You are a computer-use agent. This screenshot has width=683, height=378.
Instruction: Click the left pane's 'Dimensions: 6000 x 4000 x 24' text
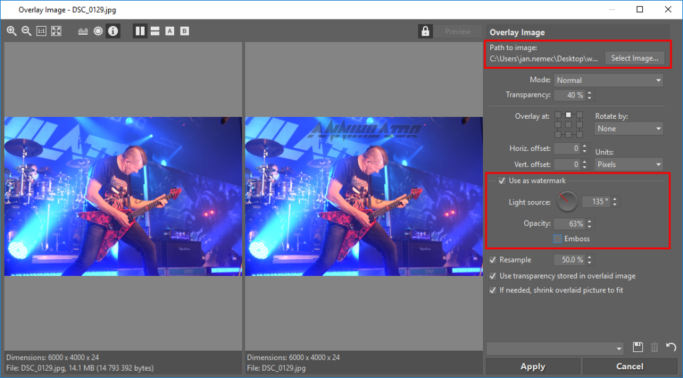pos(53,358)
